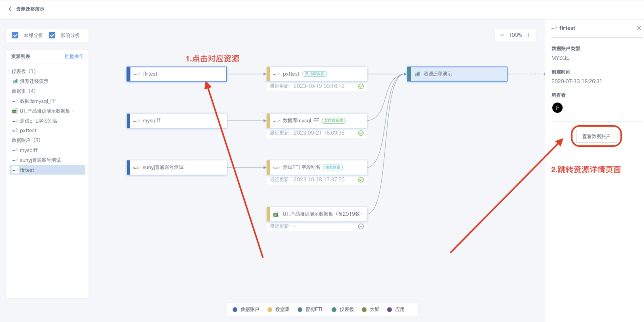Click the 数据集 yellow legend swatch
The height and width of the screenshot is (322, 644).
tap(269, 309)
